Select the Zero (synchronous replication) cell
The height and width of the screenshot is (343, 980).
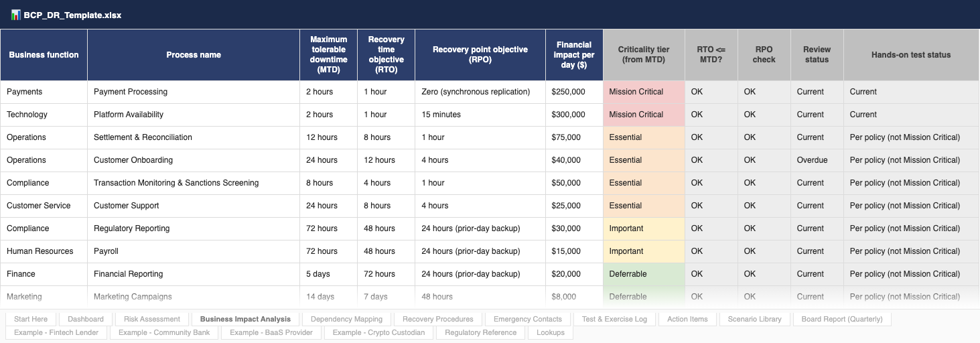coord(480,92)
